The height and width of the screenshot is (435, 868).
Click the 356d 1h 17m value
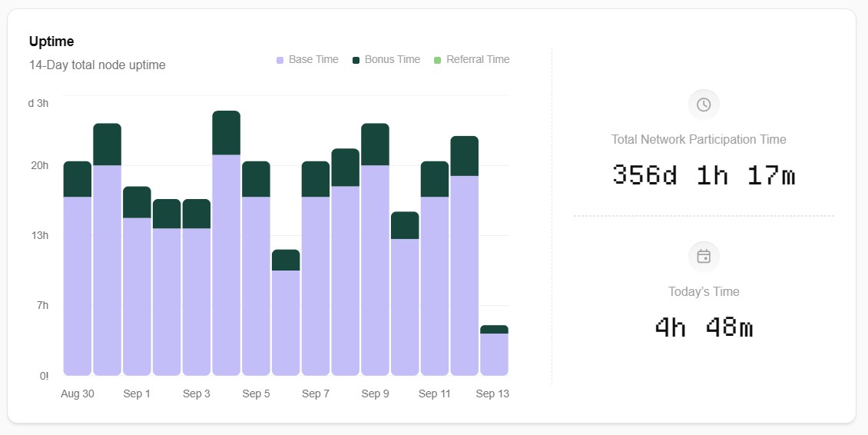point(704,175)
